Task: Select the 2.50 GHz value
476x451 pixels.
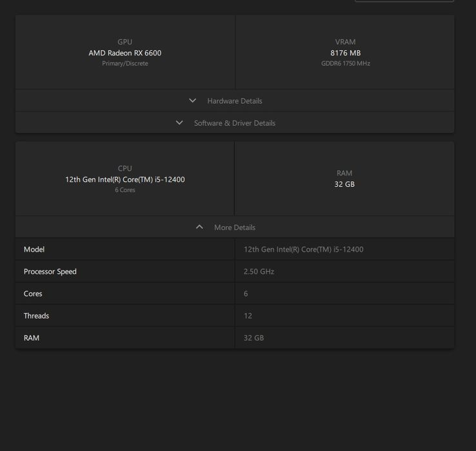Action: point(259,271)
